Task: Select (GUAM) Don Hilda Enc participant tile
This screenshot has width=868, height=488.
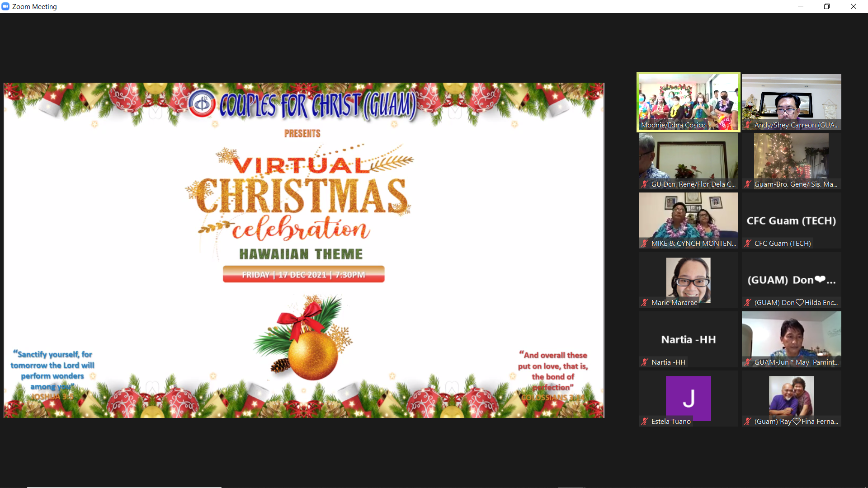Action: pyautogui.click(x=791, y=280)
